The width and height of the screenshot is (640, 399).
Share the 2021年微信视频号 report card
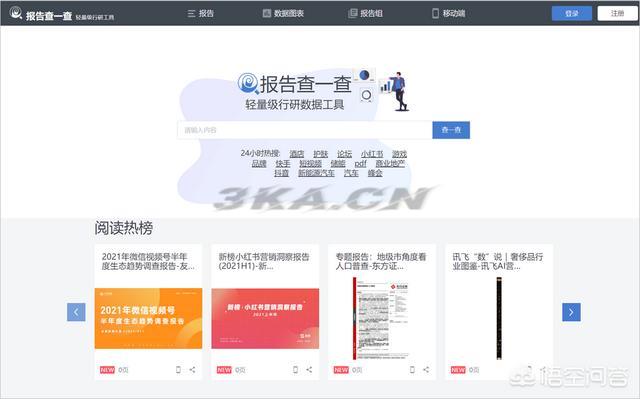tap(192, 370)
